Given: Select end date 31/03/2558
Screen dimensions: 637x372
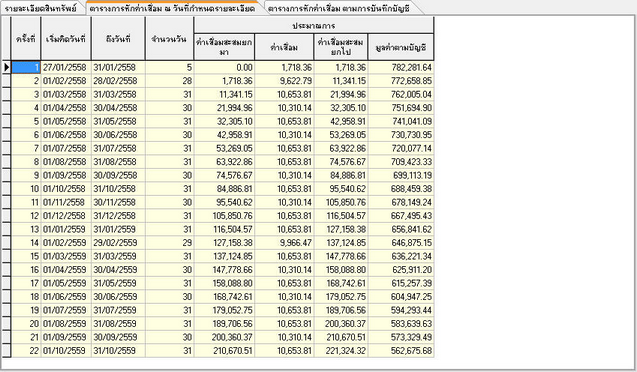Looking at the screenshot, I should (x=118, y=94).
